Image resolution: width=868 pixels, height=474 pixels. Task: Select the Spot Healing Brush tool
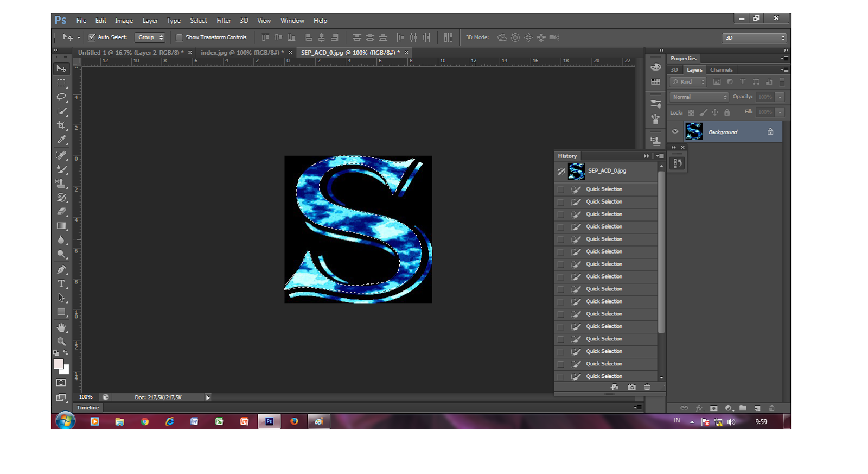(61, 155)
